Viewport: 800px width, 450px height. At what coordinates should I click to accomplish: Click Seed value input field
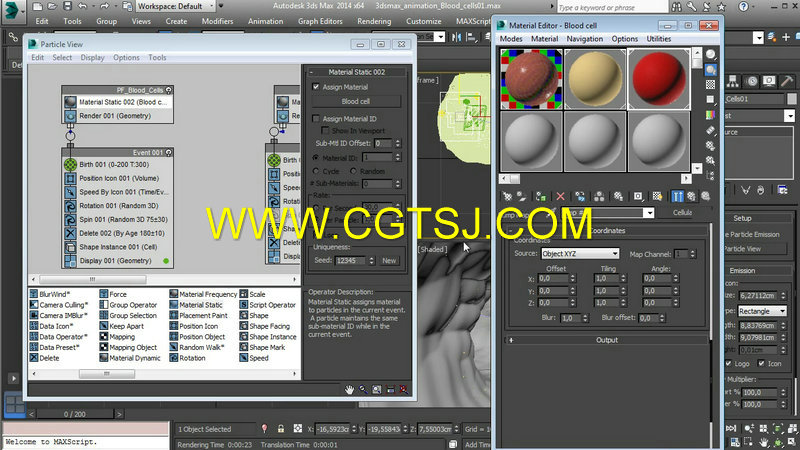point(351,261)
